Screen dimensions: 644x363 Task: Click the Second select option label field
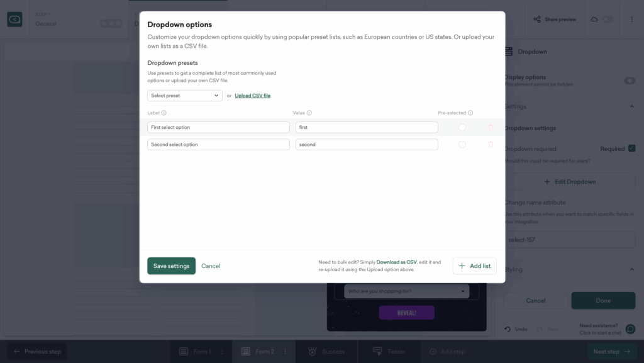pyautogui.click(x=218, y=145)
